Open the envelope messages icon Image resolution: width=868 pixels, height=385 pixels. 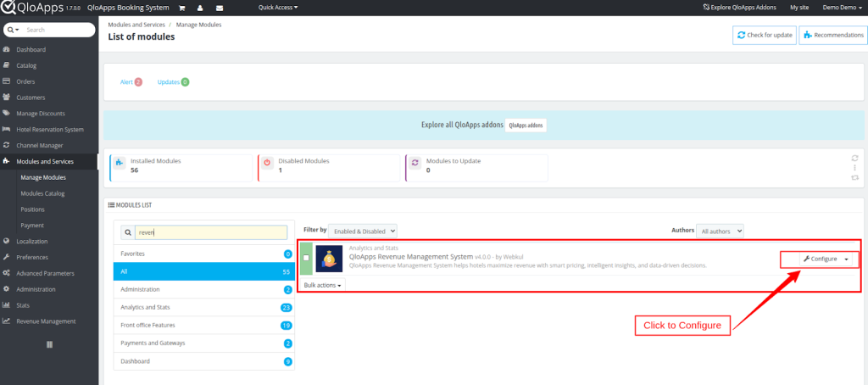pyautogui.click(x=219, y=8)
